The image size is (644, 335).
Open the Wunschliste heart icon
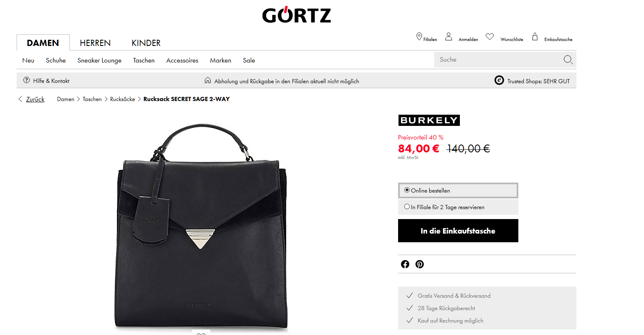[490, 36]
